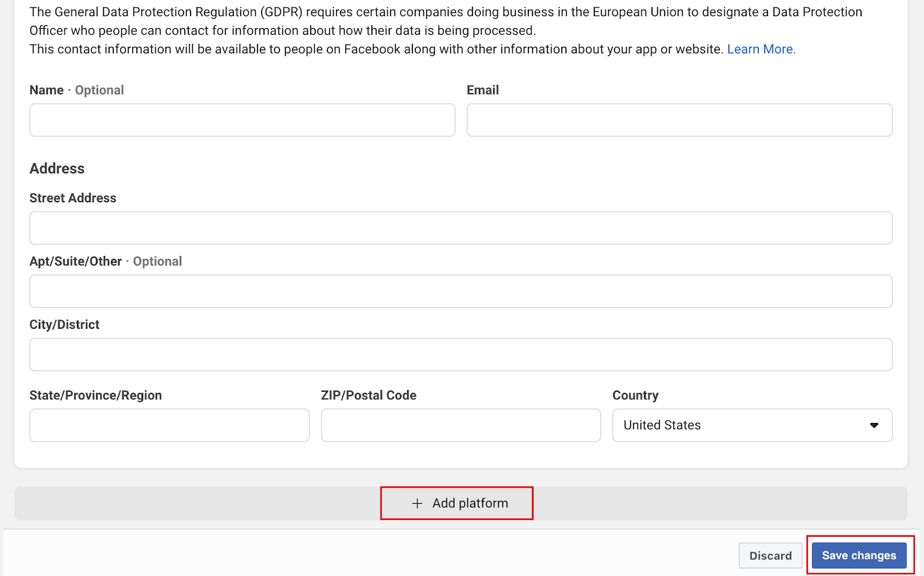Viewport: 924px width, 576px height.
Task: Click the plus icon for Add platform
Action: [417, 503]
